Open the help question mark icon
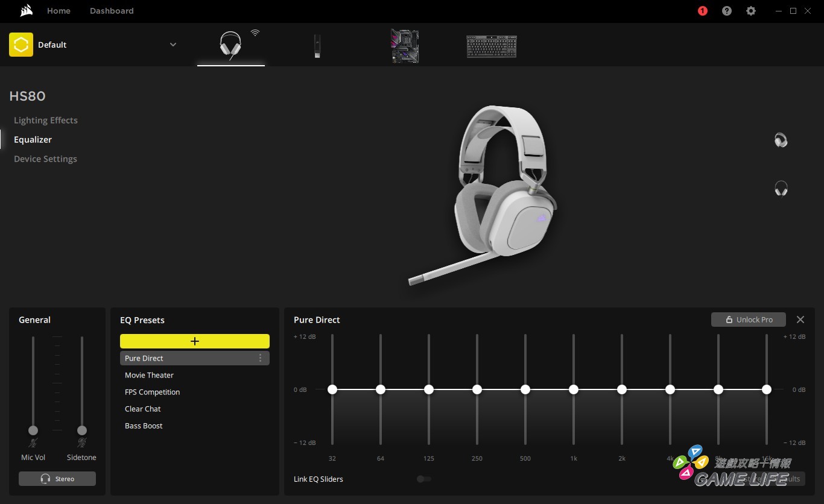824x504 pixels. [x=727, y=11]
